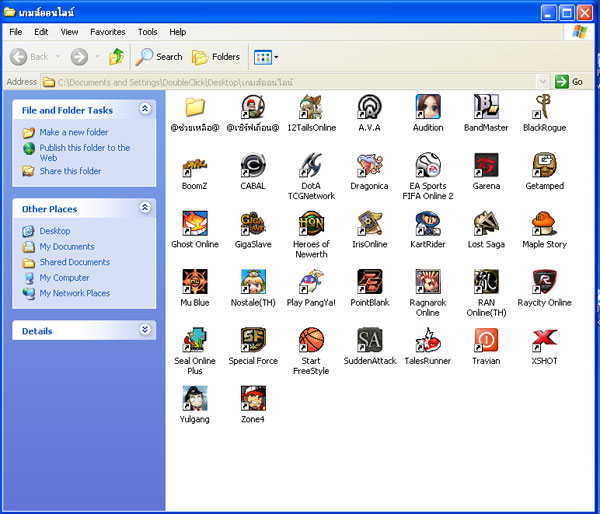The image size is (600, 514).
Task: Select the PointBlank shortcut icon
Action: coord(369,281)
